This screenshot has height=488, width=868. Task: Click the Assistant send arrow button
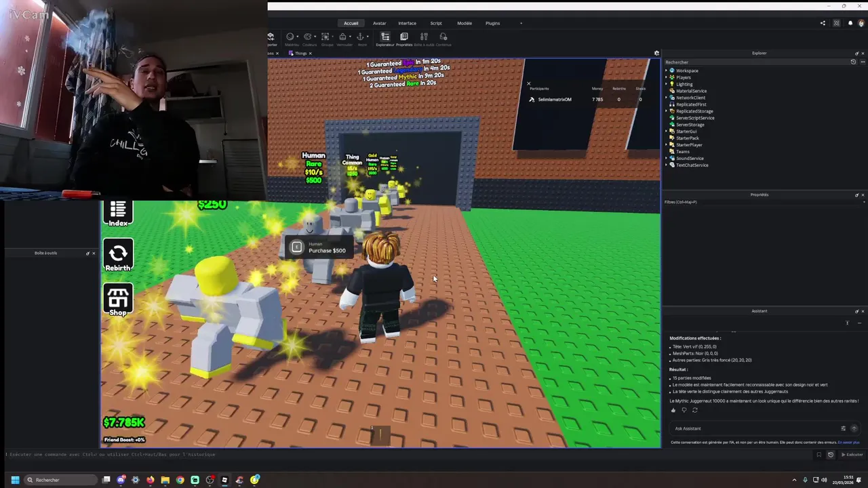click(x=854, y=428)
